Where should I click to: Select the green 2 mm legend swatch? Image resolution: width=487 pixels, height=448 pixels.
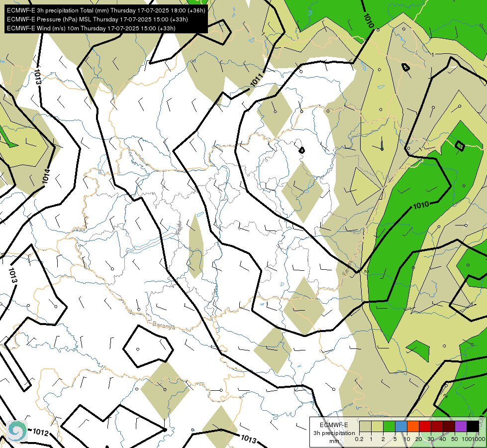pyautogui.click(x=389, y=427)
